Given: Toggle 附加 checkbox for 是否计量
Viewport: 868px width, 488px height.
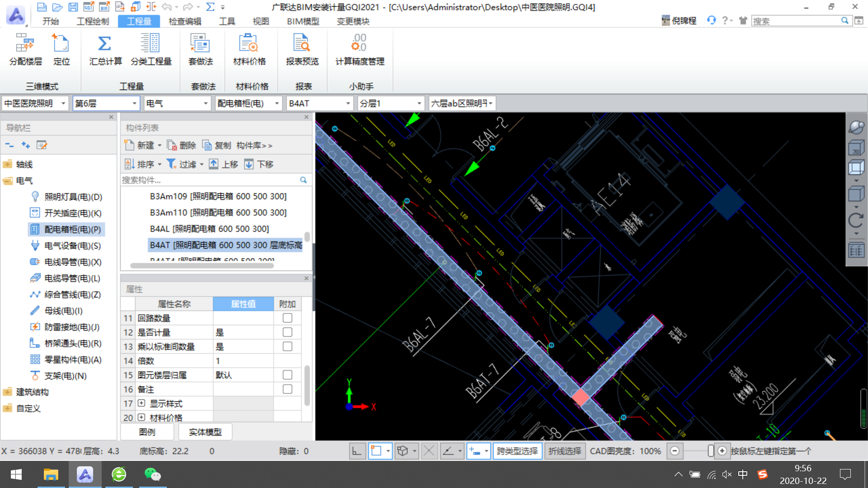Looking at the screenshot, I should coord(287,332).
